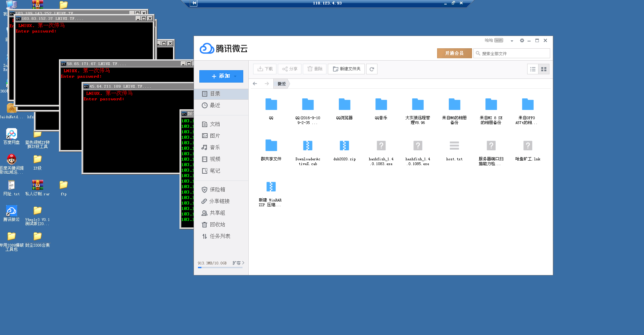
Task: Click the refresh icon in toolbar
Action: click(372, 69)
